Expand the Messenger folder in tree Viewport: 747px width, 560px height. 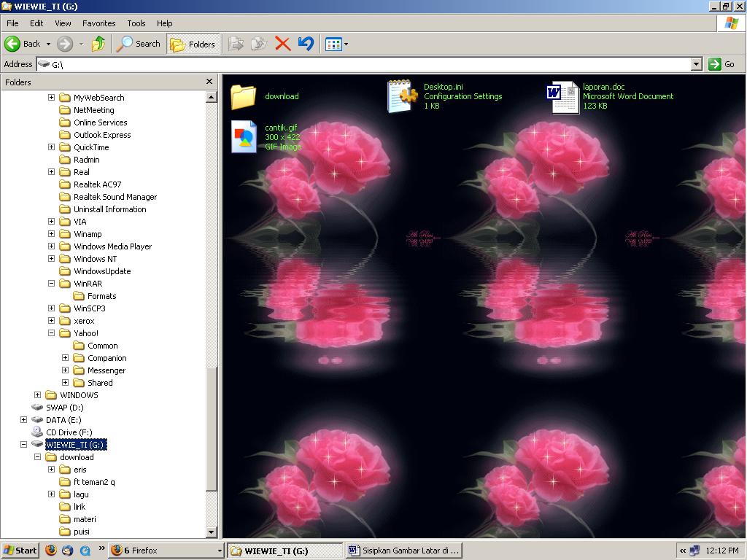tap(65, 370)
